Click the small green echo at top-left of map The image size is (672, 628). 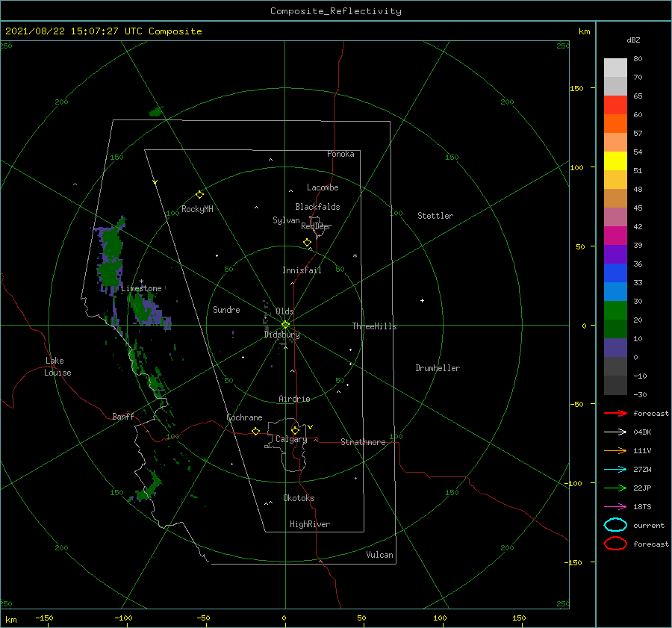156,112
